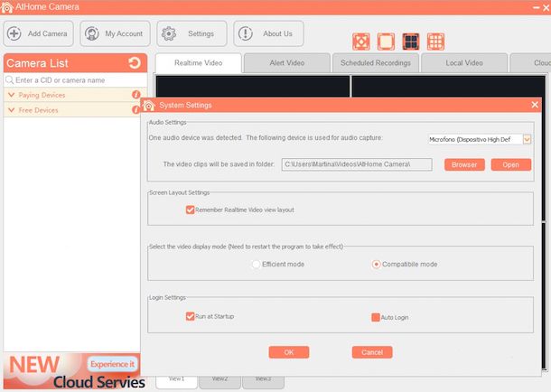Show info for Free Devices
Viewport: 551px width, 392px height.
(135, 109)
